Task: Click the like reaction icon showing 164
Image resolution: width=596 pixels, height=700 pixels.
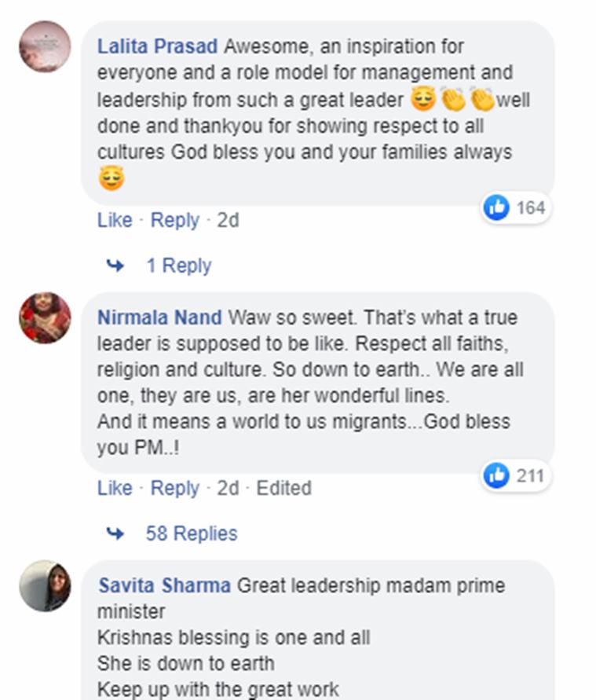Action: coord(496,207)
